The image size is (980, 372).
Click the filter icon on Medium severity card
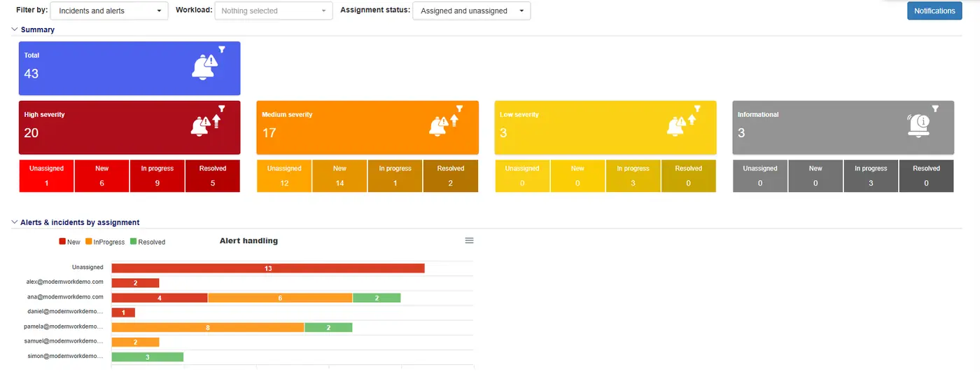(x=460, y=109)
